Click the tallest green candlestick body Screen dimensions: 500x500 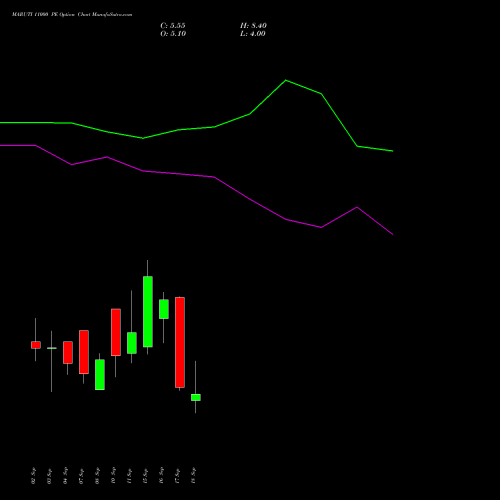pyautogui.click(x=148, y=312)
